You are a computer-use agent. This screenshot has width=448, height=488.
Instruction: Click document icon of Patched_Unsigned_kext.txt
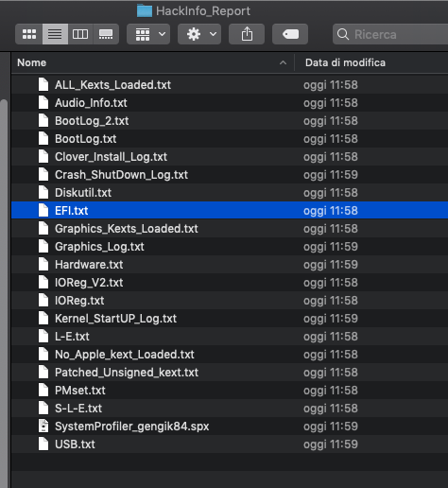(43, 372)
